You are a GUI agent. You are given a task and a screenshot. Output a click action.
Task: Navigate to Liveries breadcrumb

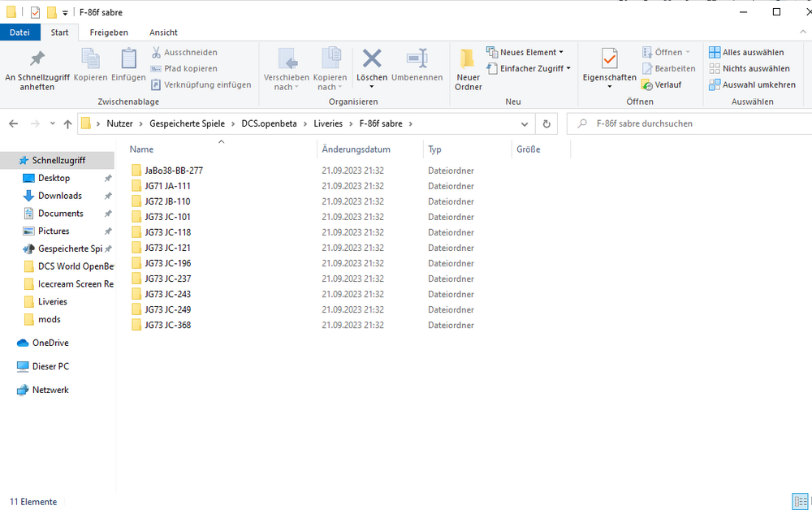point(328,123)
